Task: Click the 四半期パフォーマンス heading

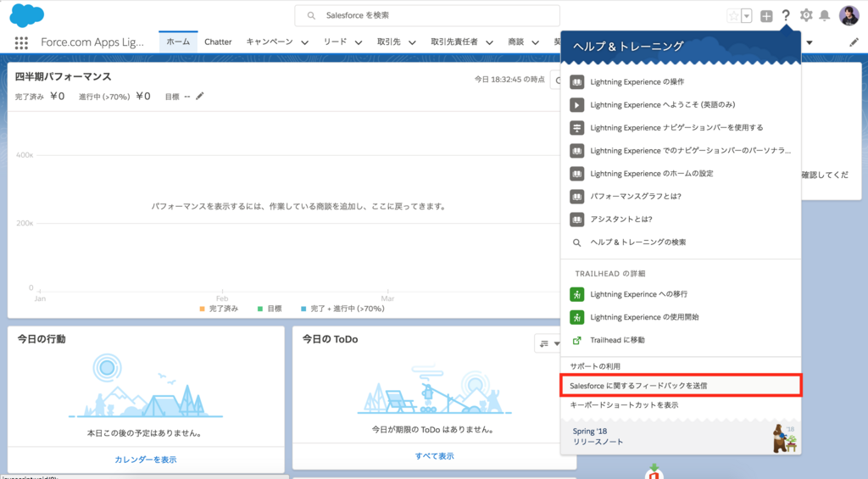Action: click(63, 77)
